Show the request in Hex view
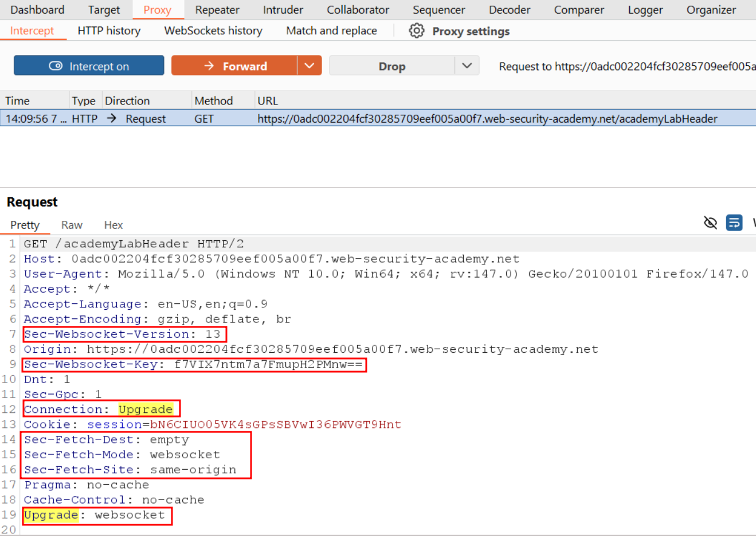The height and width of the screenshot is (538, 756). click(113, 225)
